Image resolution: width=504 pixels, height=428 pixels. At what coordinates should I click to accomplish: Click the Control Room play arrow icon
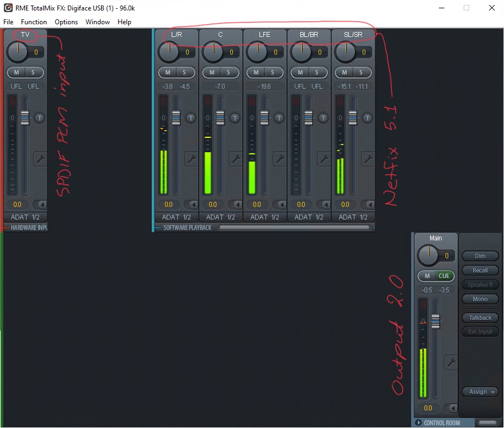(418, 423)
